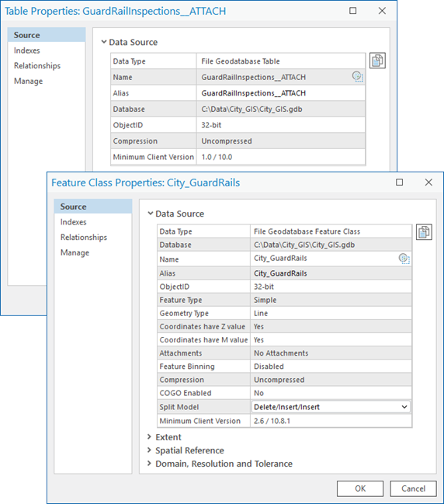
Task: Click the OK button
Action: click(x=360, y=488)
